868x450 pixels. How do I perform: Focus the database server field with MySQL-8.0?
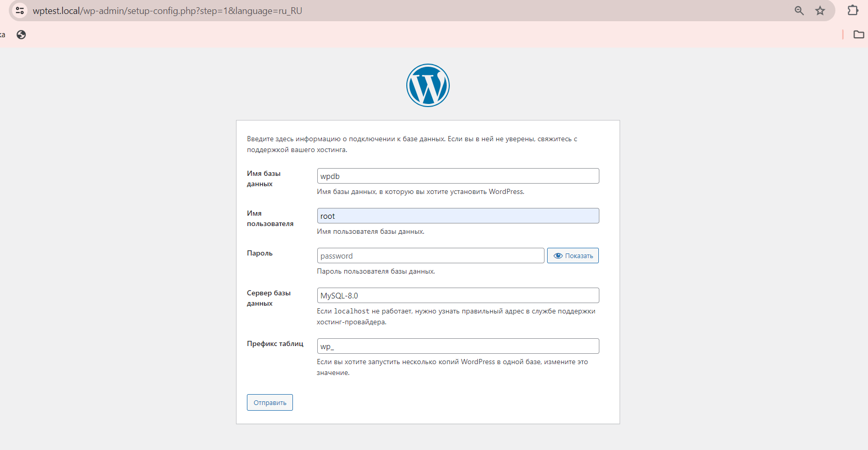458,295
